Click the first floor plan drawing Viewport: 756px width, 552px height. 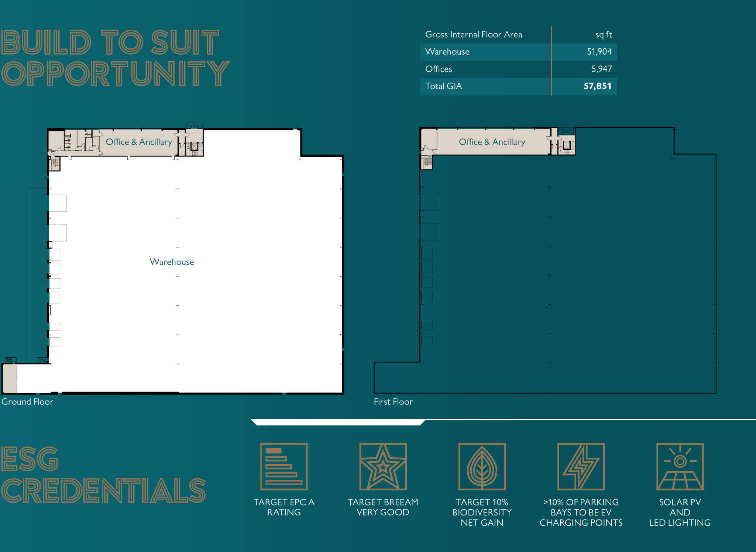coord(545,260)
